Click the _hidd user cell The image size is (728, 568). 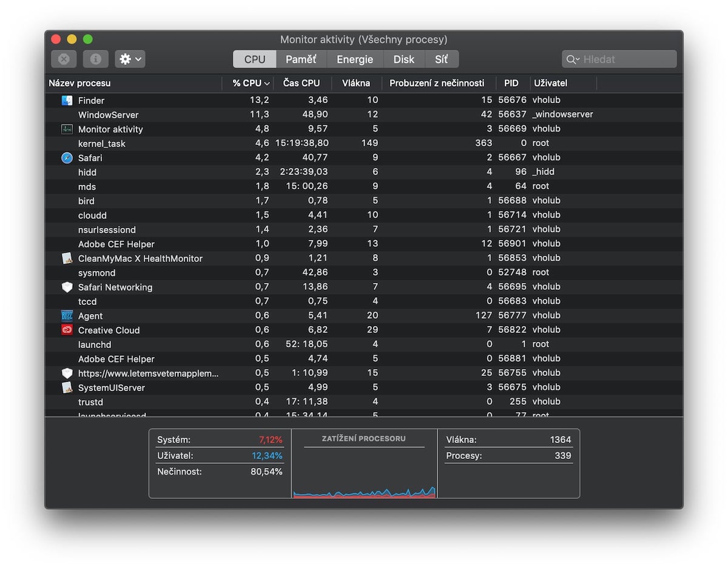(x=544, y=172)
